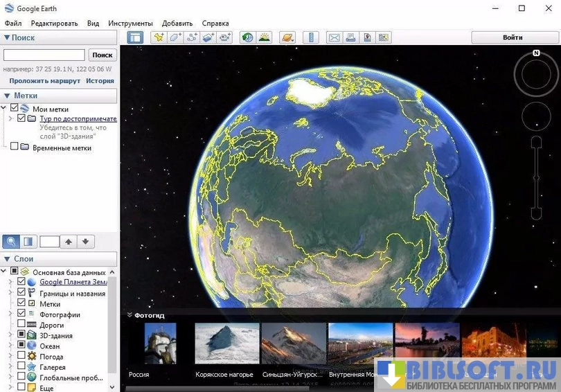Click the ruler measurement tool
Screen dimensions: 561x392
[310, 37]
